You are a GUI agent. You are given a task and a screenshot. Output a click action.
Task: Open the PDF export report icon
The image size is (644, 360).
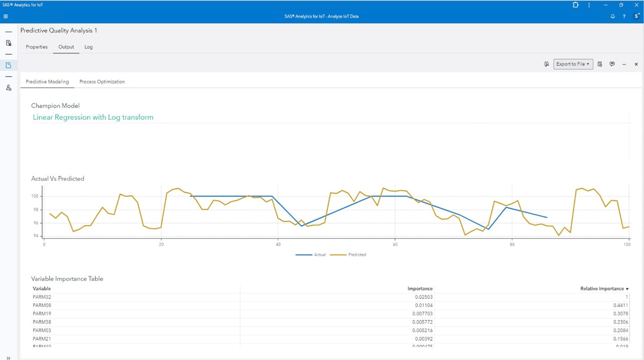coord(547,64)
